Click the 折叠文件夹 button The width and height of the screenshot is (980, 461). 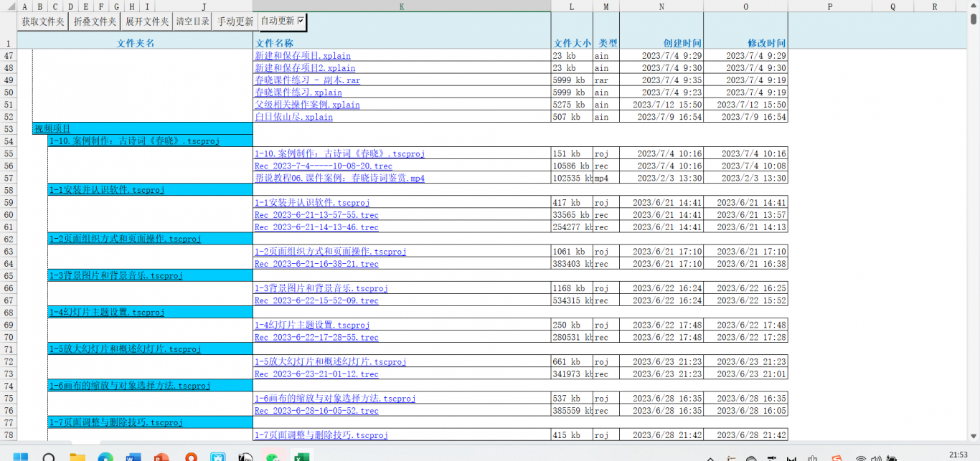coord(95,22)
